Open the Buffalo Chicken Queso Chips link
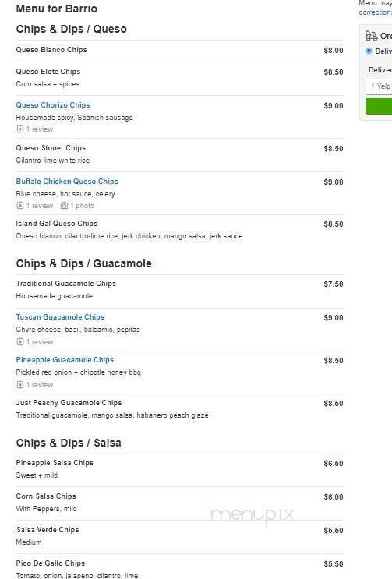The image size is (392, 579). (x=67, y=182)
